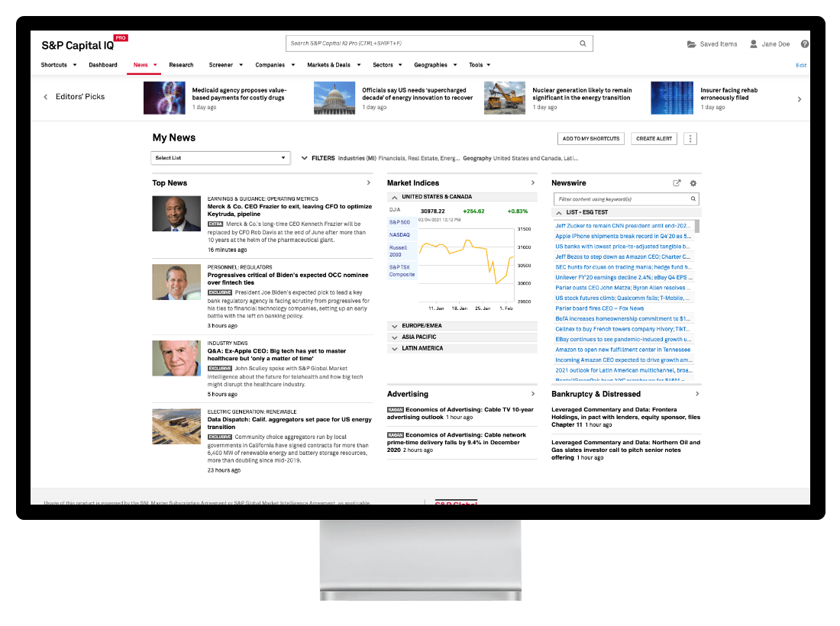Click the Newswire keyword filter search icon
840x626 pixels.
point(693,199)
